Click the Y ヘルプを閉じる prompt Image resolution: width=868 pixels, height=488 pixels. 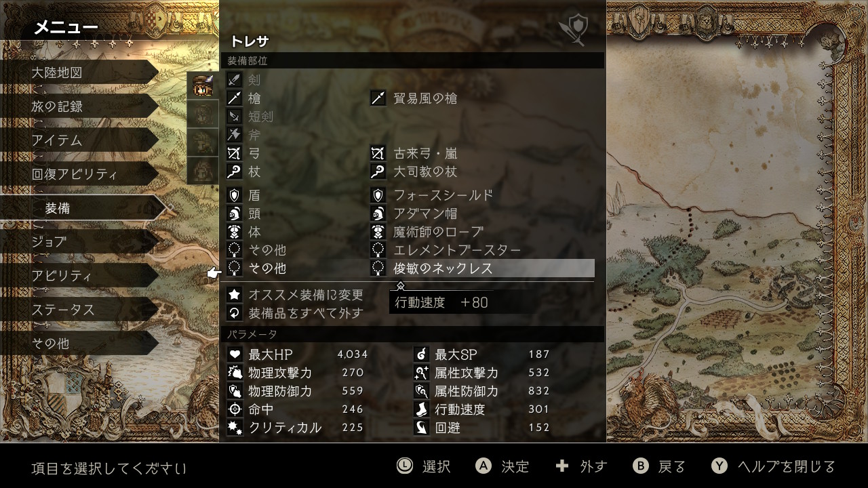point(773,466)
